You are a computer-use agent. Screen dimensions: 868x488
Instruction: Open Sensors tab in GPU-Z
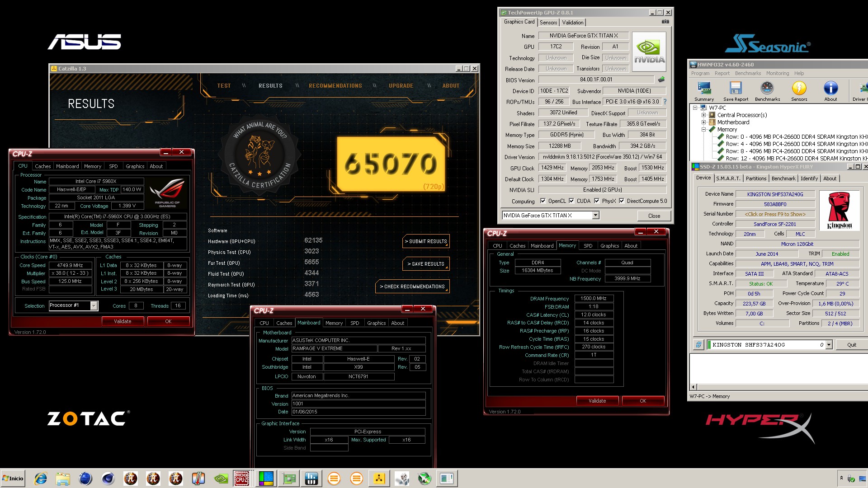[548, 23]
